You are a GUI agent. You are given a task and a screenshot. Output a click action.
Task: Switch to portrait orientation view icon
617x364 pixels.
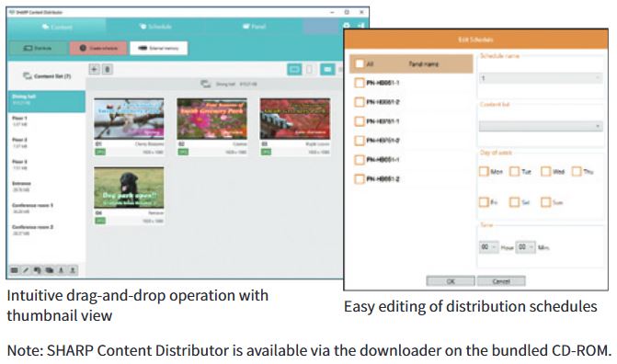click(x=310, y=70)
